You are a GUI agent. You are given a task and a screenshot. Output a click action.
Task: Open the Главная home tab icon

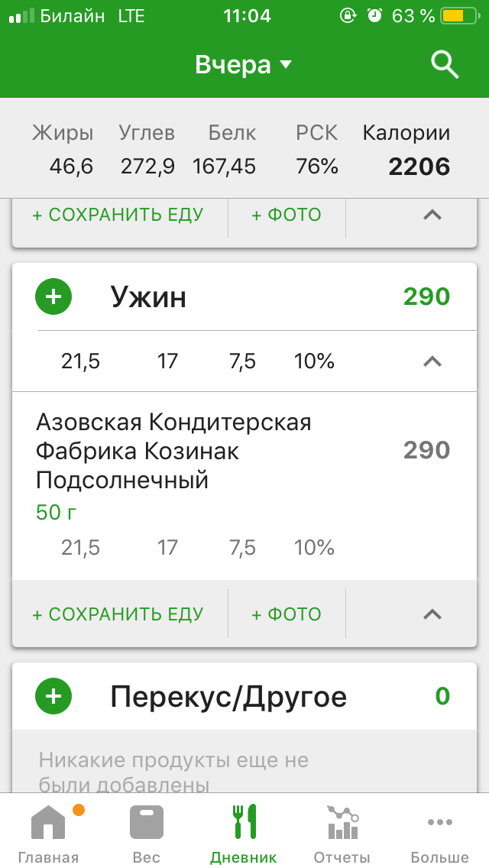(x=49, y=821)
